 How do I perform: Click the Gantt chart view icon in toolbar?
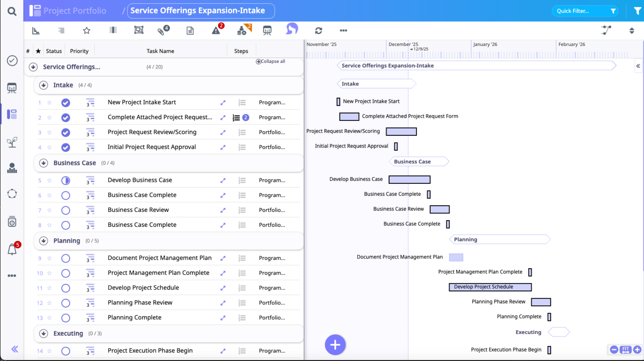[36, 31]
